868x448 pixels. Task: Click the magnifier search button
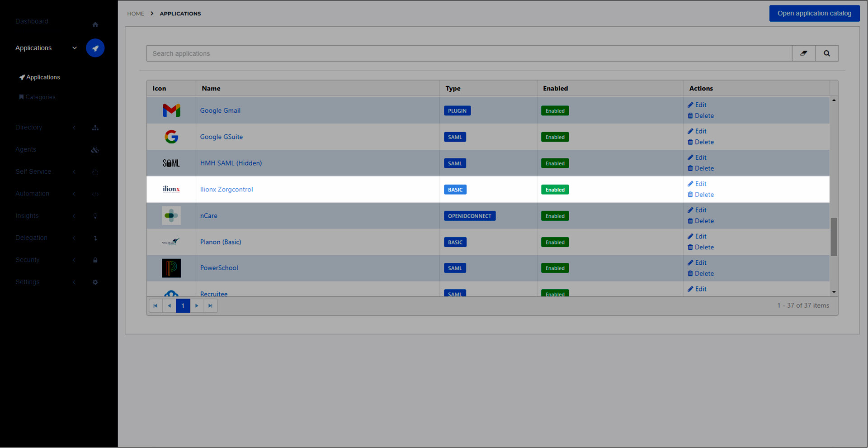tap(827, 53)
